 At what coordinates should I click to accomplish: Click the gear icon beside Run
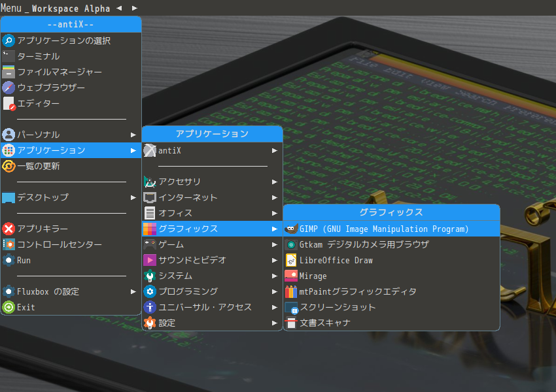tap(9, 260)
